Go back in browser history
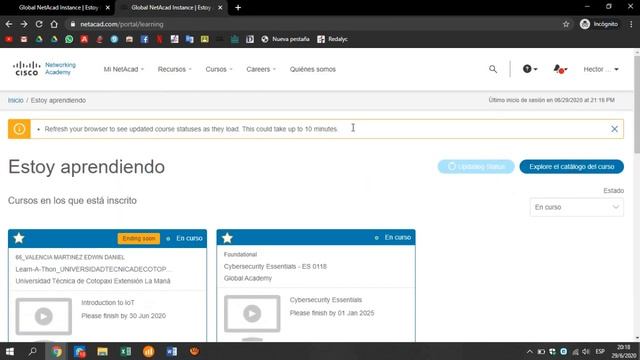The width and height of the screenshot is (640, 360). pyautogui.click(x=9, y=24)
